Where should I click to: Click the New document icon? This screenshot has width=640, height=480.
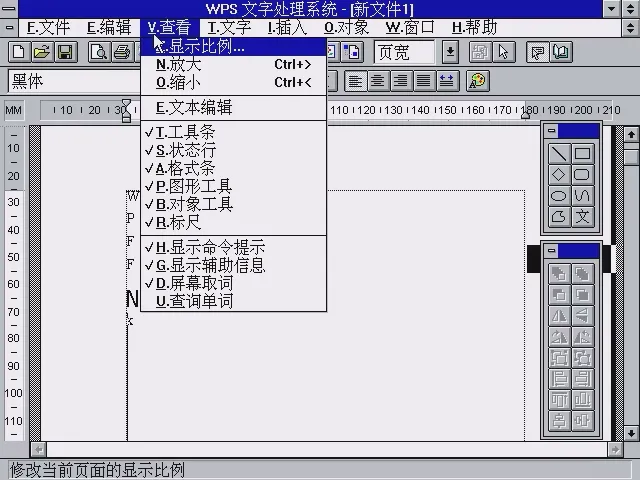coord(19,52)
